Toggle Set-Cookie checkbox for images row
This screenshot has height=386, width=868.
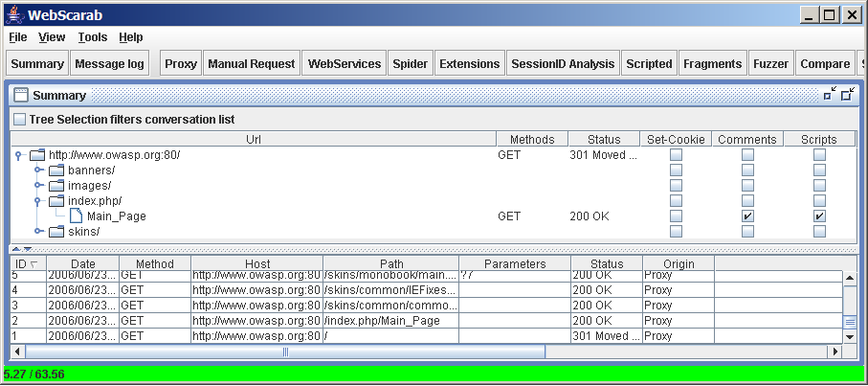[x=676, y=186]
